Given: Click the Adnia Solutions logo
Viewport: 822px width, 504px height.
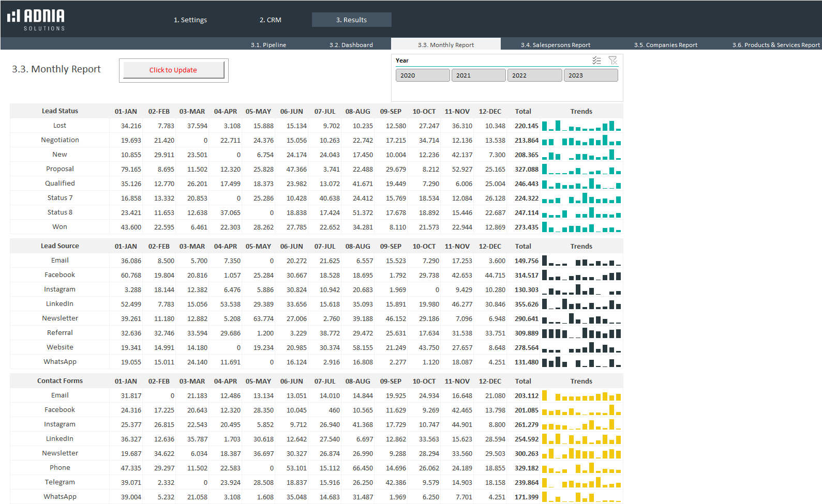Looking at the screenshot, I should coord(36,20).
